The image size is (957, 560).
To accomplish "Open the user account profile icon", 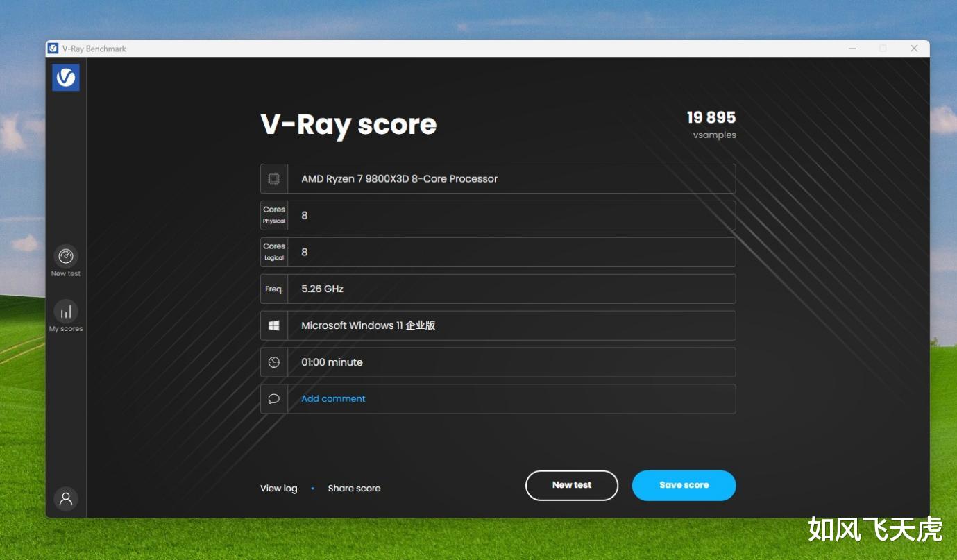I will 66,498.
